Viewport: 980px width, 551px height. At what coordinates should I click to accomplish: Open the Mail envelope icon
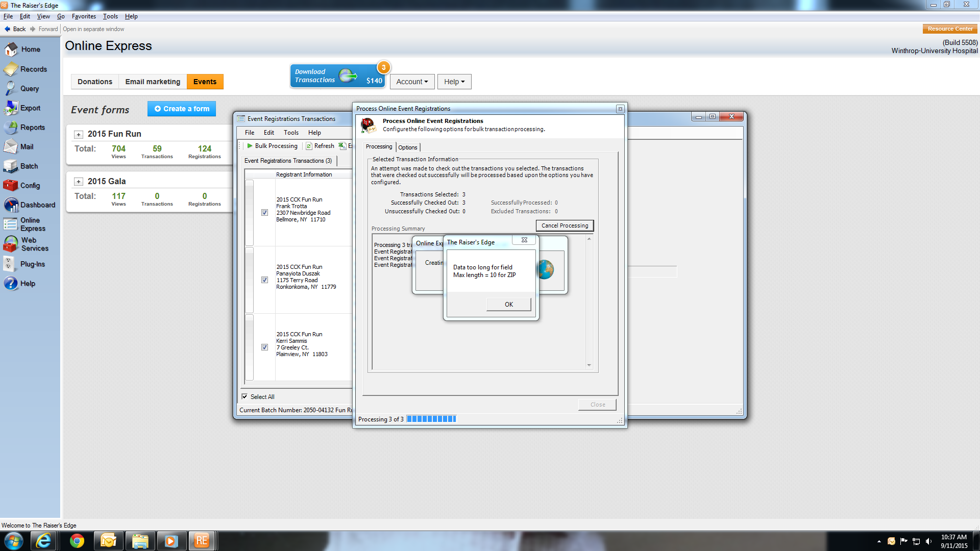pos(11,146)
